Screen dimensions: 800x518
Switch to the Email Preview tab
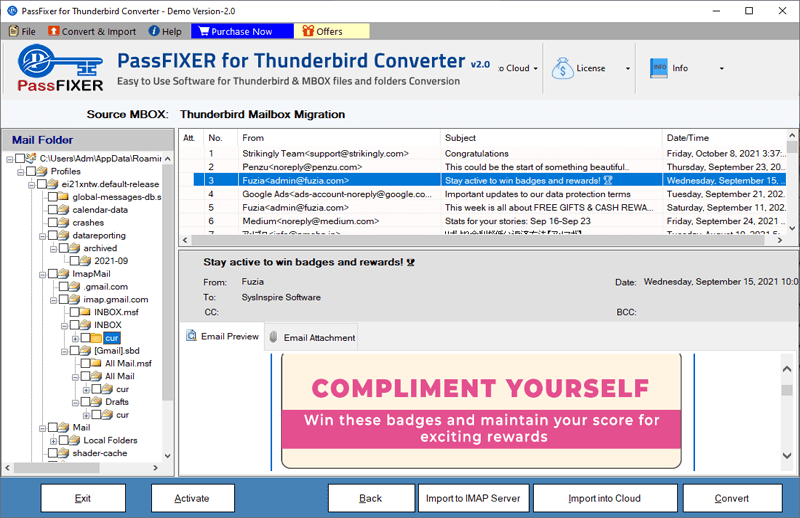pyautogui.click(x=222, y=336)
